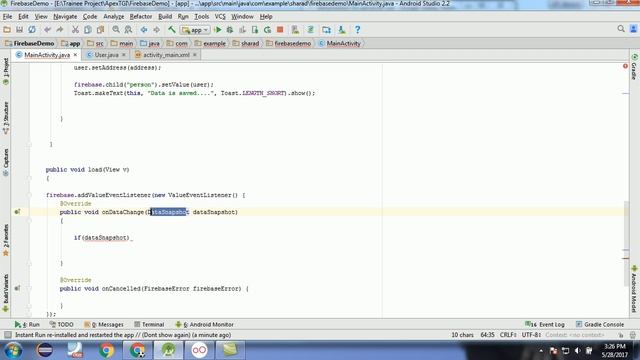Open the Messages tool window
This screenshot has width=640, height=360.
pyautogui.click(x=104, y=324)
